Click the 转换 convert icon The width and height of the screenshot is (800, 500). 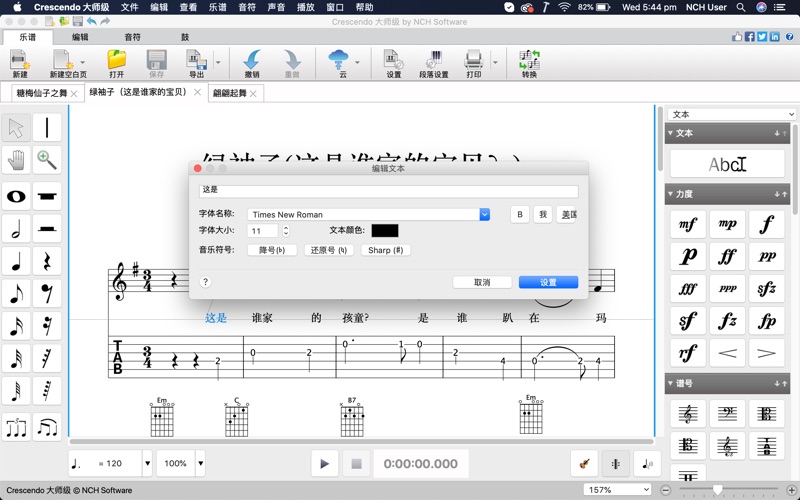[x=529, y=64]
